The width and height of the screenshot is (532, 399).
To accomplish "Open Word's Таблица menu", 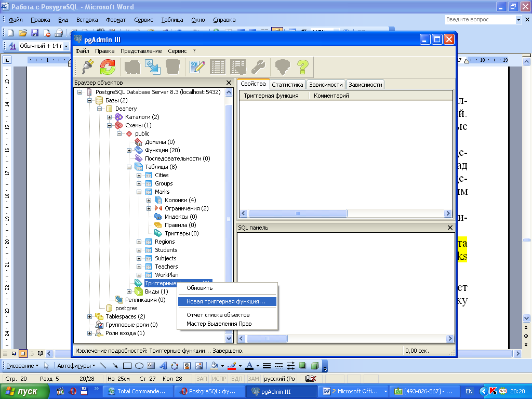I will pyautogui.click(x=172, y=20).
